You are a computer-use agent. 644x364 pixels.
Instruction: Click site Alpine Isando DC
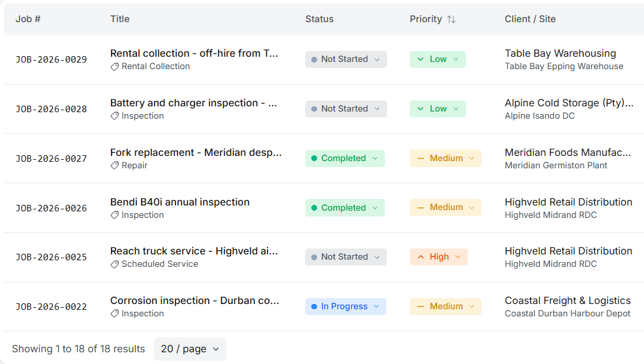click(540, 116)
